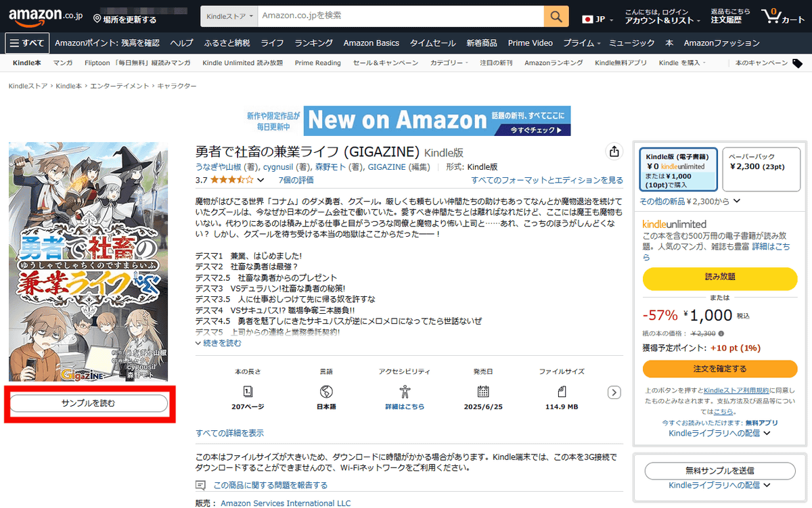Expand the その他の新品 offers chevron
812x508 pixels.
tap(736, 201)
